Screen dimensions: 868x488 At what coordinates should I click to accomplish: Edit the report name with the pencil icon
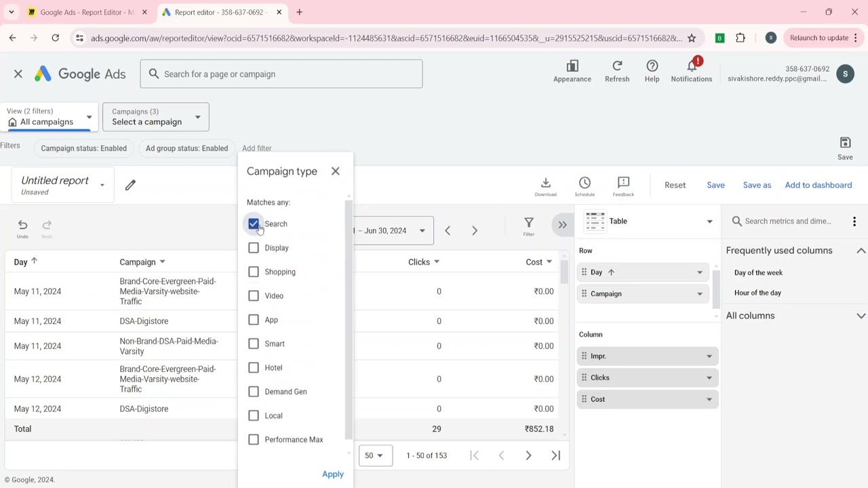(130, 185)
